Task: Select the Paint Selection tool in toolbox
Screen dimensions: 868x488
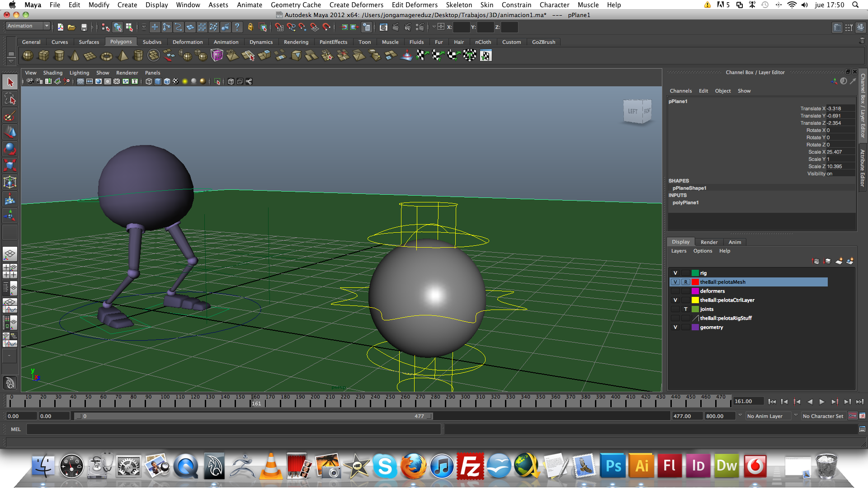Action: coord(9,116)
